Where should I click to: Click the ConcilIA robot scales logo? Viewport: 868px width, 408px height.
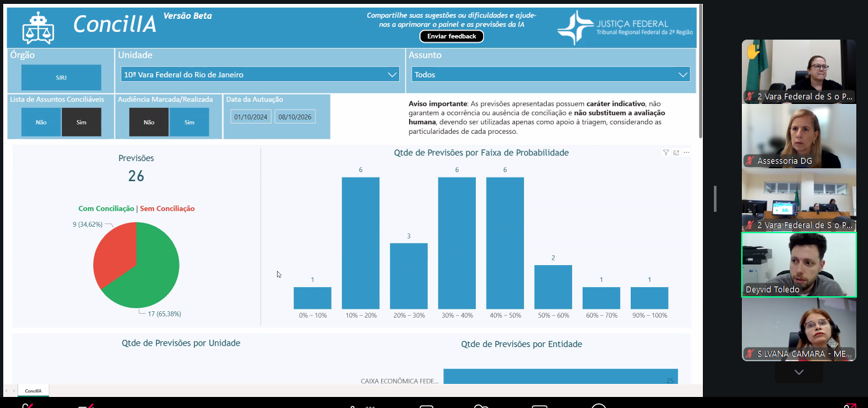pos(38,27)
